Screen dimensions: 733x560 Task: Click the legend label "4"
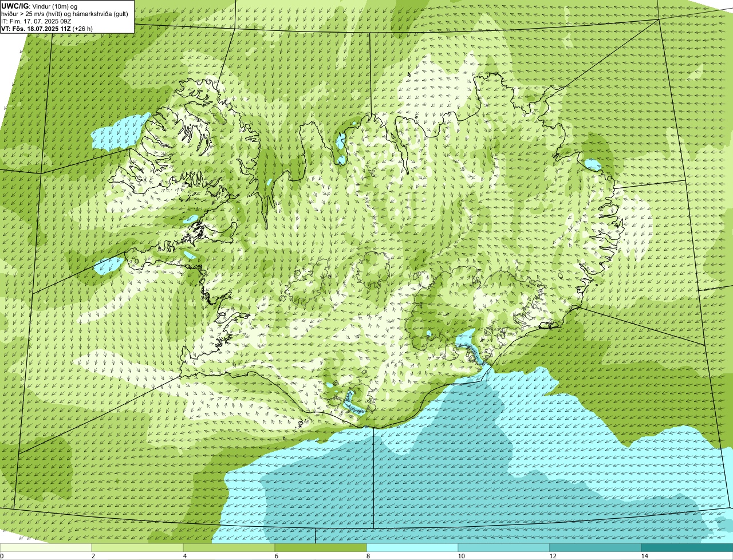click(x=185, y=556)
